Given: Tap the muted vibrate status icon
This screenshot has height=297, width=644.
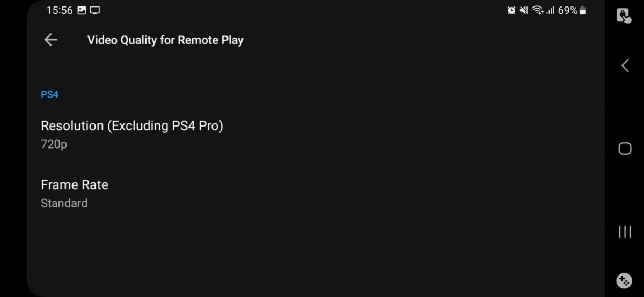Looking at the screenshot, I should pyautogui.click(x=524, y=10).
